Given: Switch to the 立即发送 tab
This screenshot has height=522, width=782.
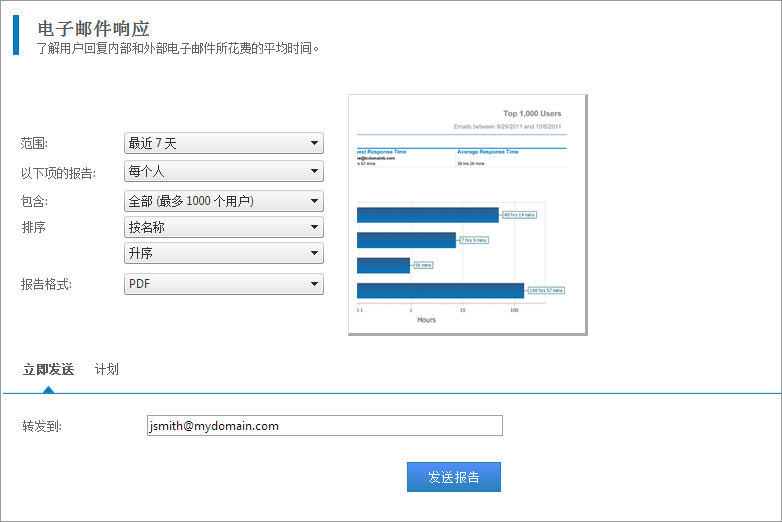Looking at the screenshot, I should click(x=48, y=369).
